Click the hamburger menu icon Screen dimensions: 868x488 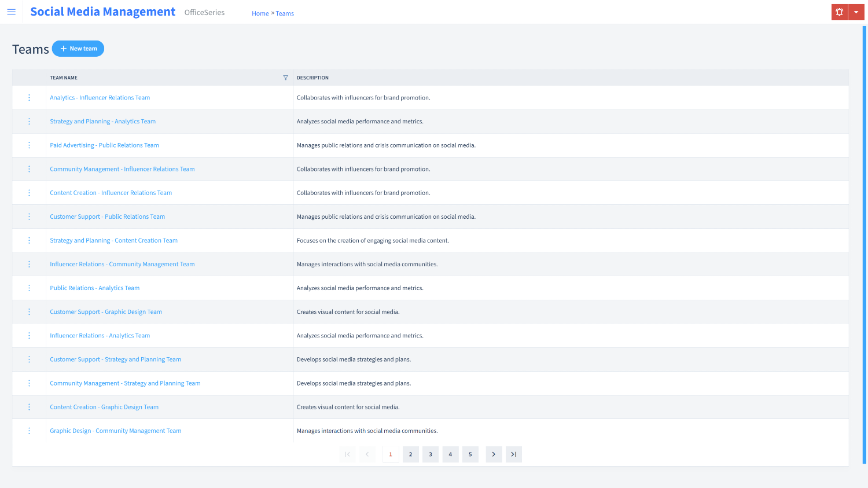[x=12, y=12]
